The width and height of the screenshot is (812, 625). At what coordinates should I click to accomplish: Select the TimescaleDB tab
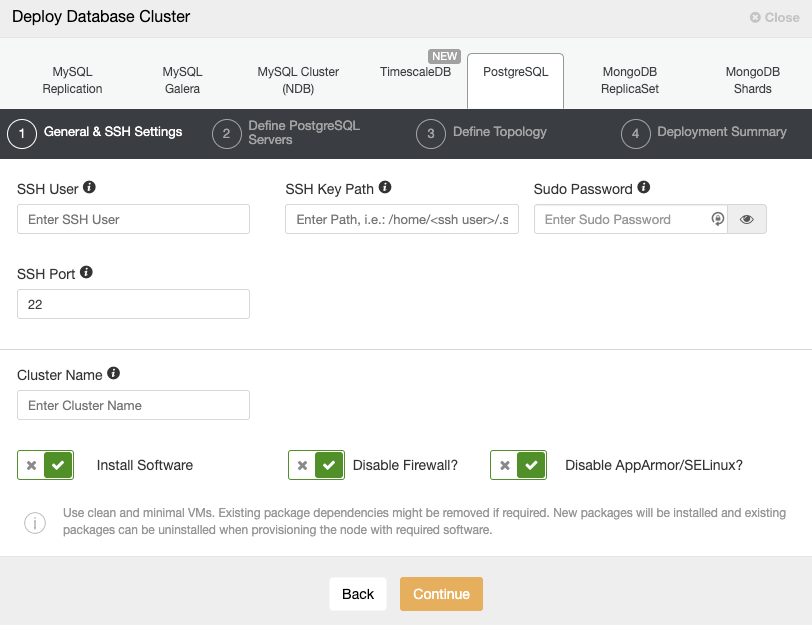(x=415, y=72)
